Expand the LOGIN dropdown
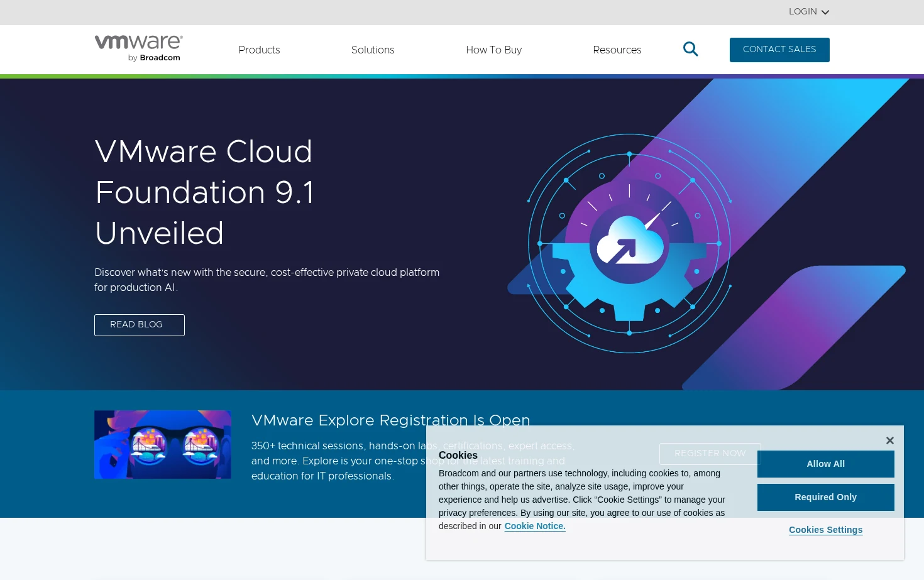This screenshot has height=580, width=924. [x=809, y=11]
